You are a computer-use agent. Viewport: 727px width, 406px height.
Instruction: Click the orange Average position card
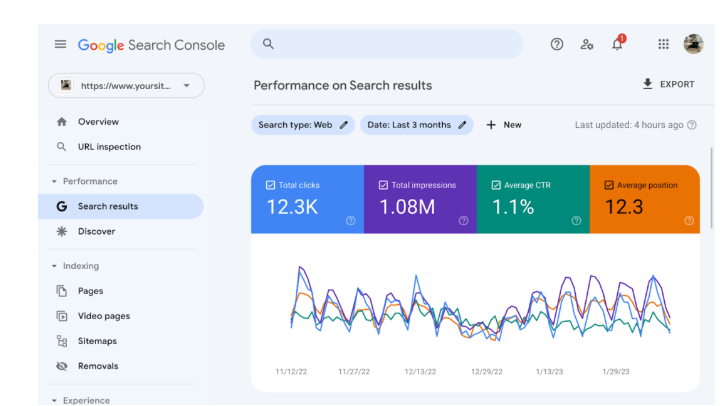click(x=644, y=199)
